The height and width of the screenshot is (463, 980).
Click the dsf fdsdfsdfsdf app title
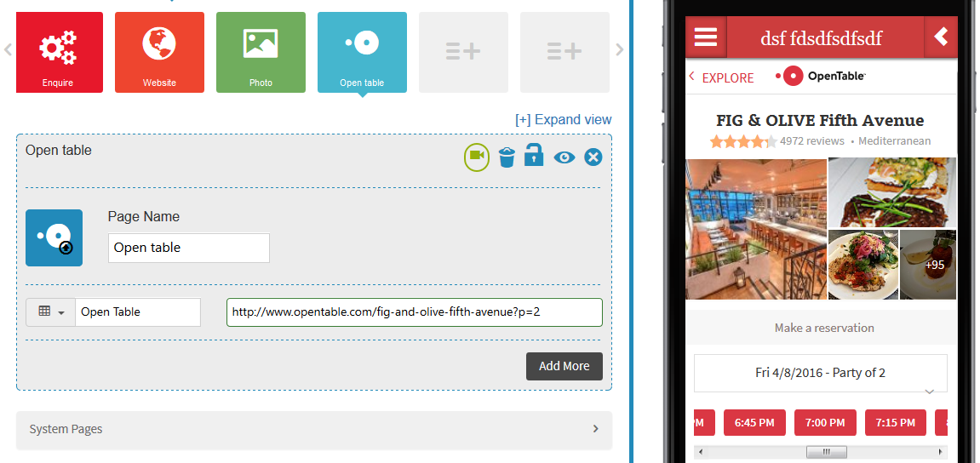(x=821, y=37)
